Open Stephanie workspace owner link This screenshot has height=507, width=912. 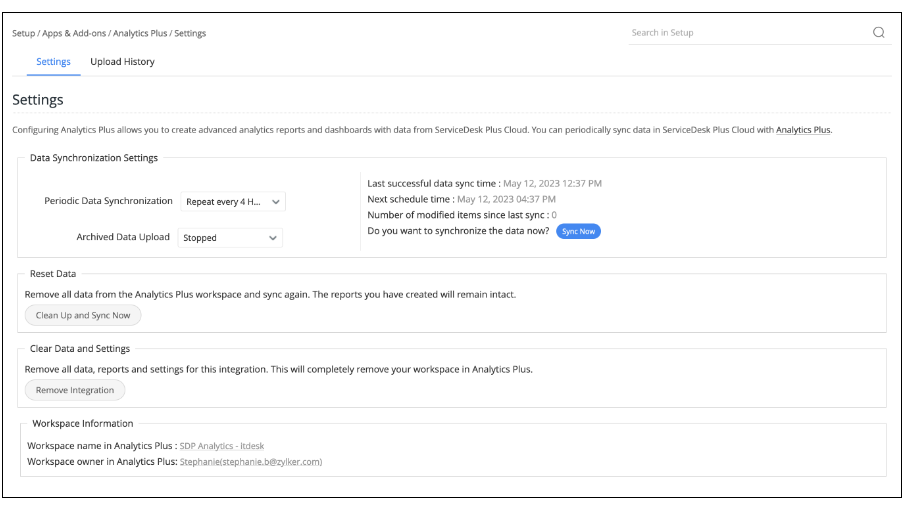pyautogui.click(x=251, y=462)
